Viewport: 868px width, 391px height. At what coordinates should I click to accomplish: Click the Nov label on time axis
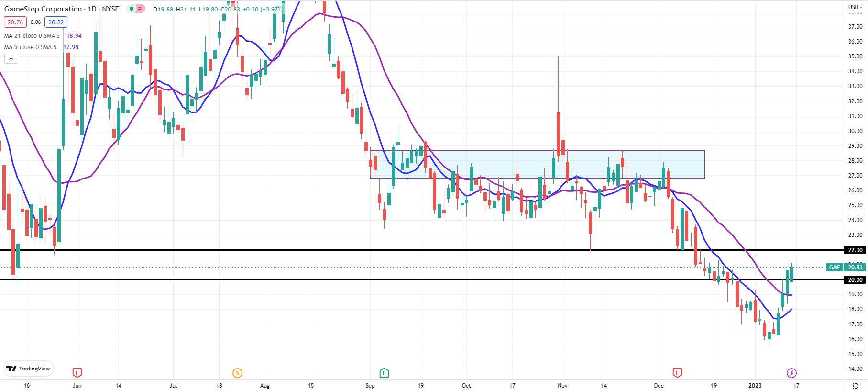click(x=562, y=385)
